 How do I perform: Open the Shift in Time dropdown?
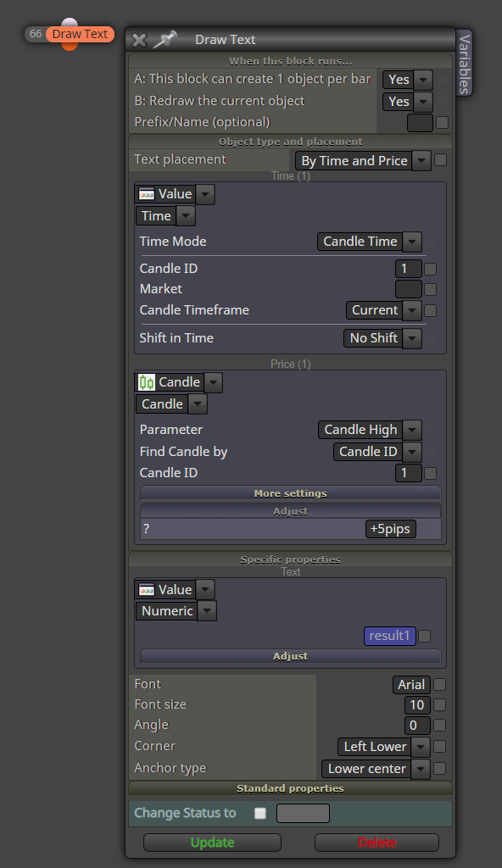[412, 338]
